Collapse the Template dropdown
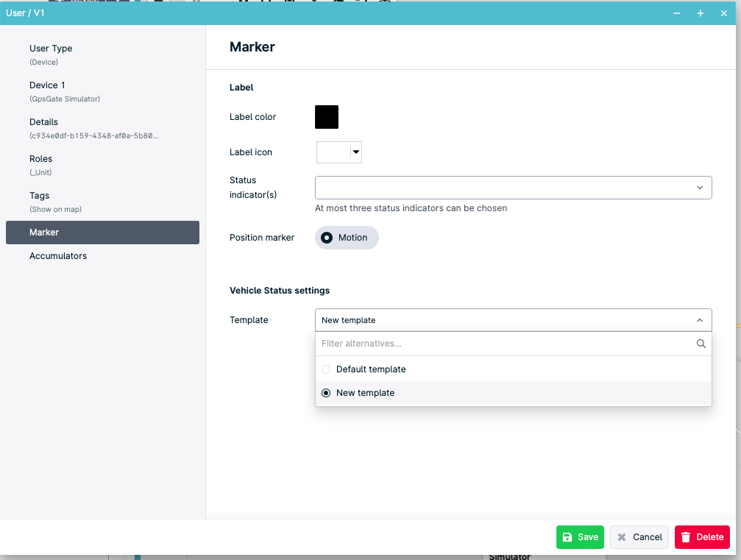 click(513, 320)
